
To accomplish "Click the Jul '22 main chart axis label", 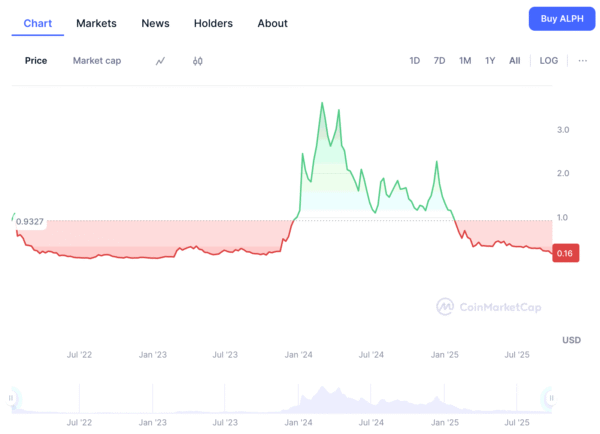I will [79, 355].
